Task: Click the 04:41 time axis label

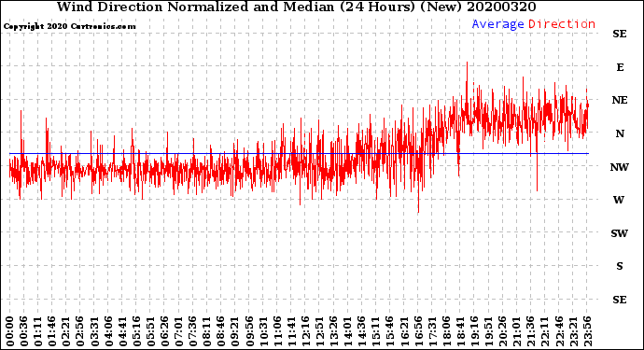Action: tap(122, 331)
